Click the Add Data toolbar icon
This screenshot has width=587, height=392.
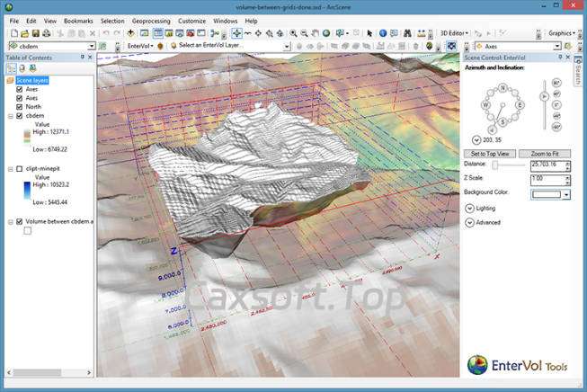click(131, 33)
